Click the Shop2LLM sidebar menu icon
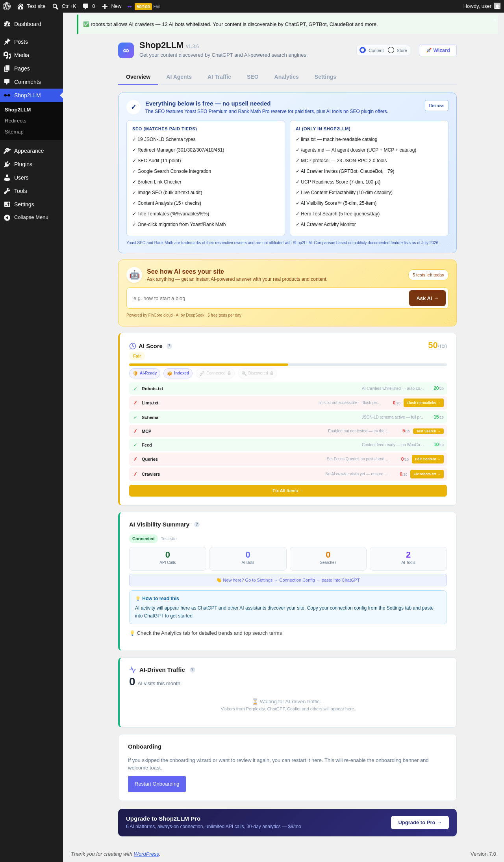This screenshot has height=862, width=504. (x=7, y=95)
